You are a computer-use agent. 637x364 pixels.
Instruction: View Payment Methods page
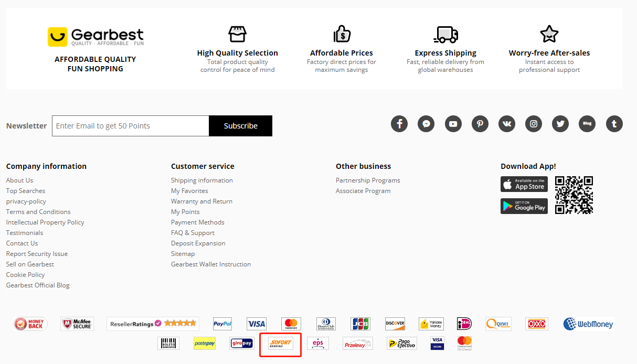197,222
